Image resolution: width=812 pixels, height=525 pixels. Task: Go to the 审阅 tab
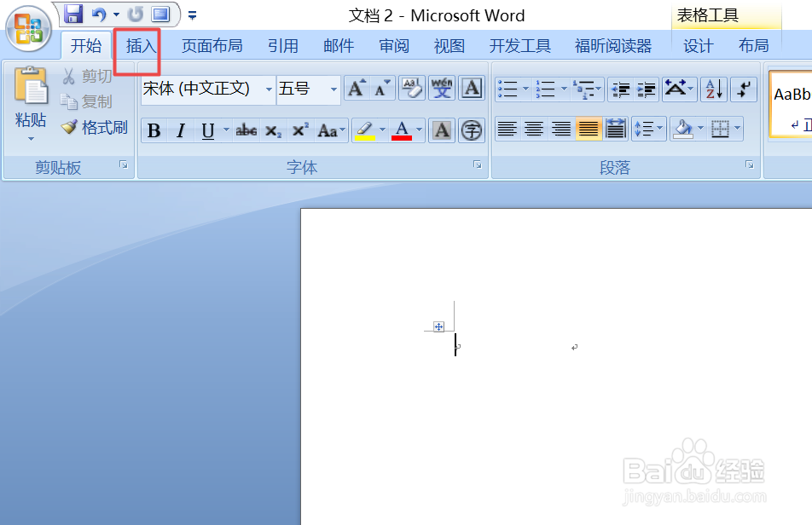coord(394,45)
